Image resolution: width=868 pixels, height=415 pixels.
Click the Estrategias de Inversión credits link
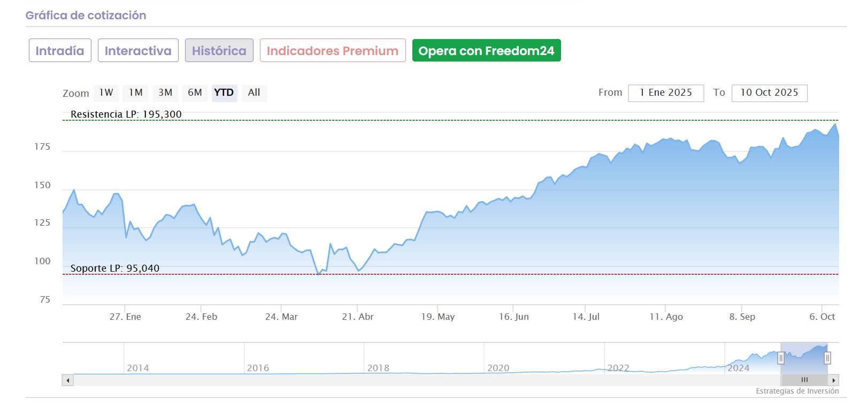797,391
